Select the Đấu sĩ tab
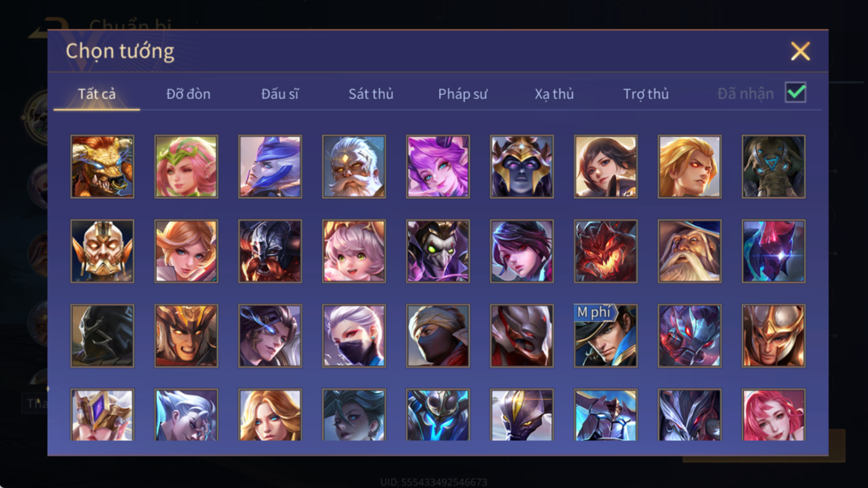 coord(280,94)
